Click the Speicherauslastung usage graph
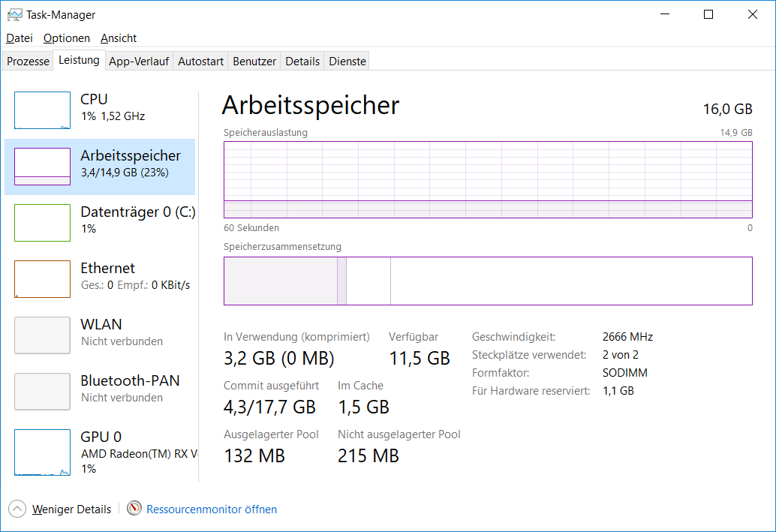This screenshot has height=532, width=776. [488, 180]
